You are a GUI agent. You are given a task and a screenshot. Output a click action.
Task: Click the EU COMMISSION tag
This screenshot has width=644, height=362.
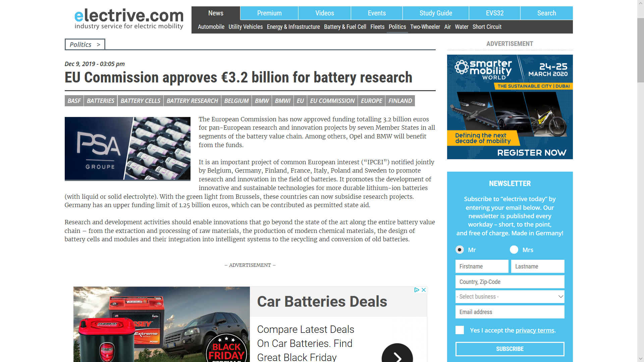(x=332, y=101)
